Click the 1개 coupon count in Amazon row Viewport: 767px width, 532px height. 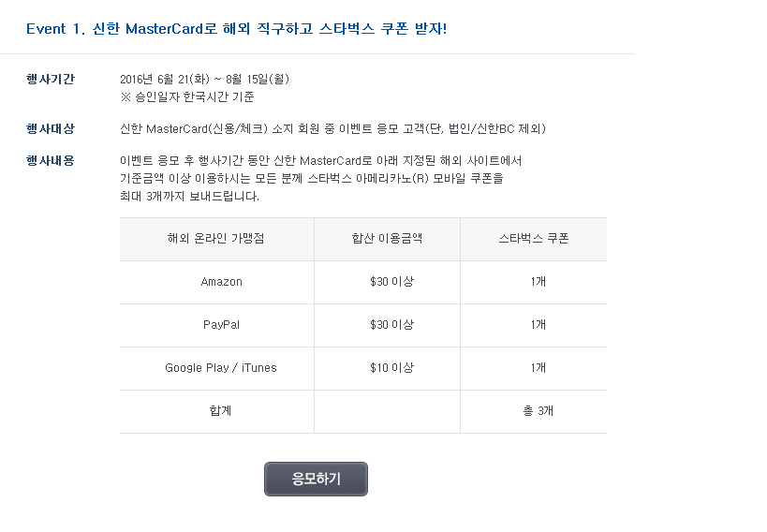tap(538, 282)
